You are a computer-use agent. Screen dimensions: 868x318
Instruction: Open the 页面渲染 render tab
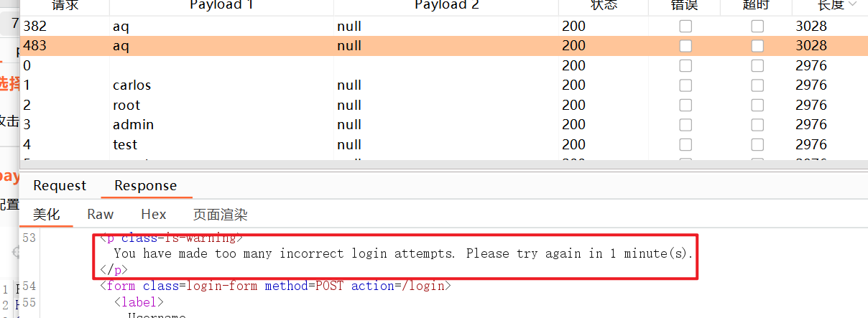[x=221, y=215]
